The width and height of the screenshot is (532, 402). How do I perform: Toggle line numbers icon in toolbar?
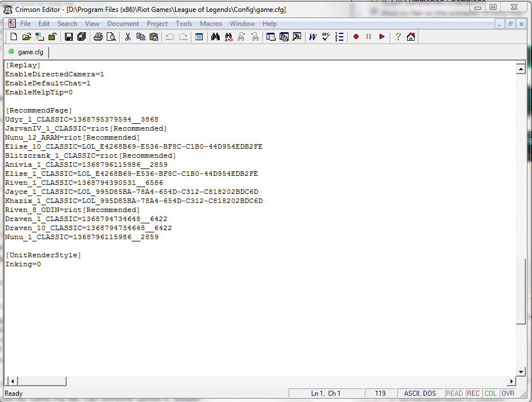click(339, 37)
